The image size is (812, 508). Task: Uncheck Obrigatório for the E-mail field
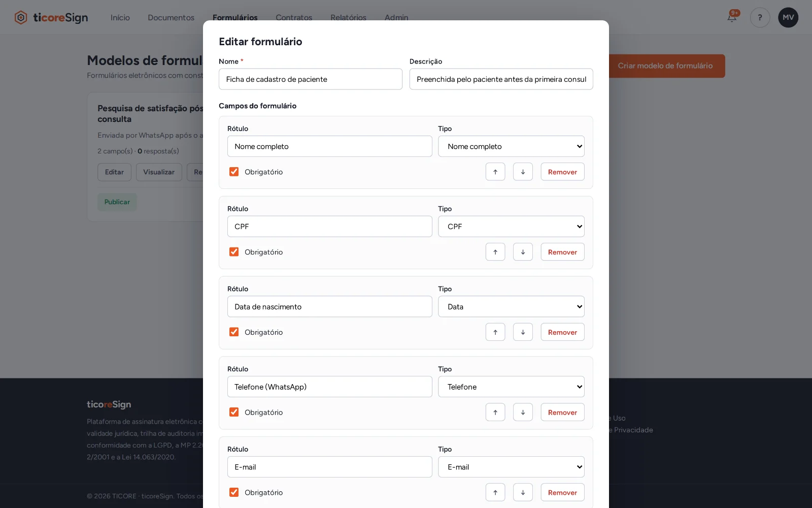tap(234, 492)
